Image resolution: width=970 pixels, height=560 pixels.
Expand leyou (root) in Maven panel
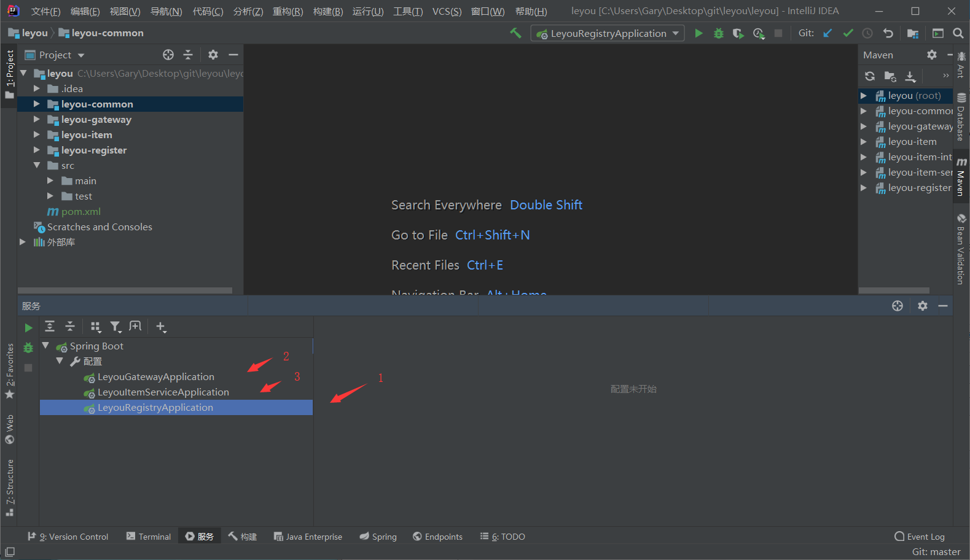(863, 95)
